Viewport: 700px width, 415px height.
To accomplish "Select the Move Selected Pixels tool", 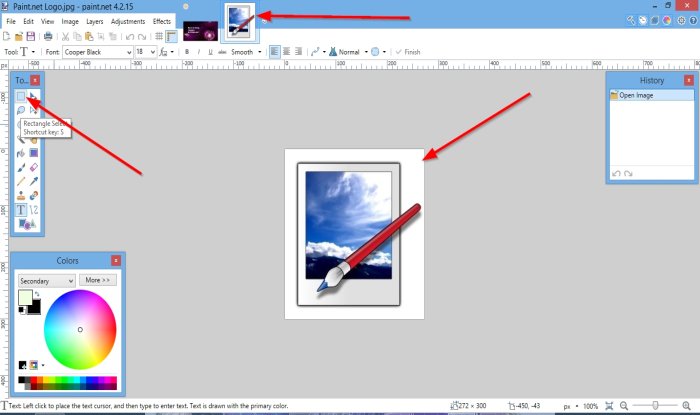I will click(33, 96).
